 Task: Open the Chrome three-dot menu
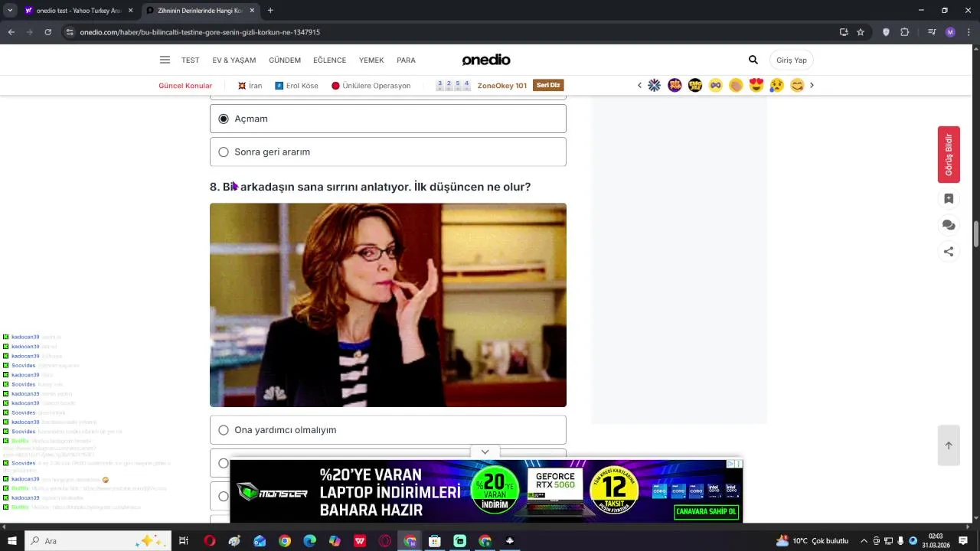[x=969, y=32]
